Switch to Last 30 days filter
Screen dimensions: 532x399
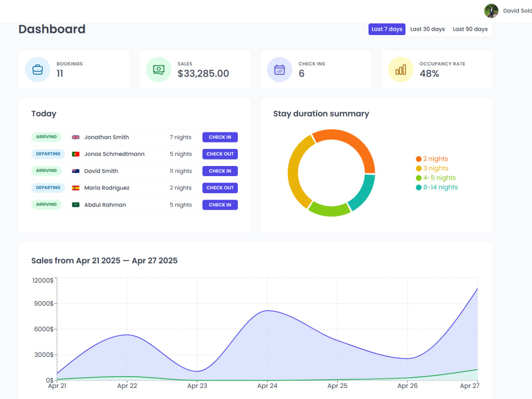point(428,29)
